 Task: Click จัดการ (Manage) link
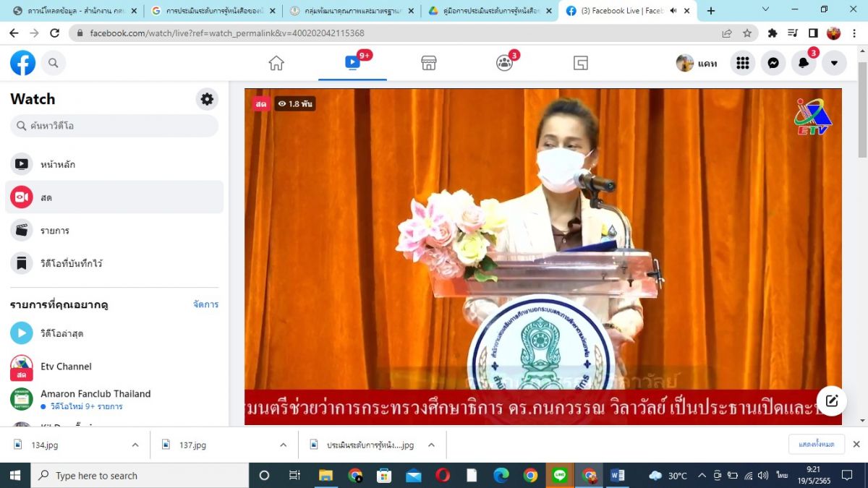pos(205,304)
